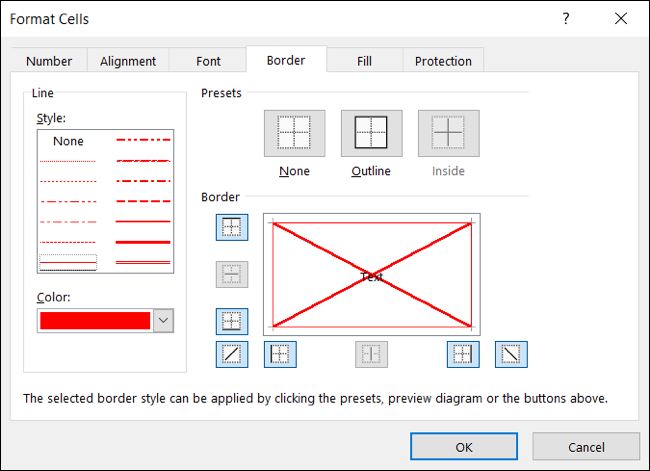Click the None border preset icon

tap(294, 133)
